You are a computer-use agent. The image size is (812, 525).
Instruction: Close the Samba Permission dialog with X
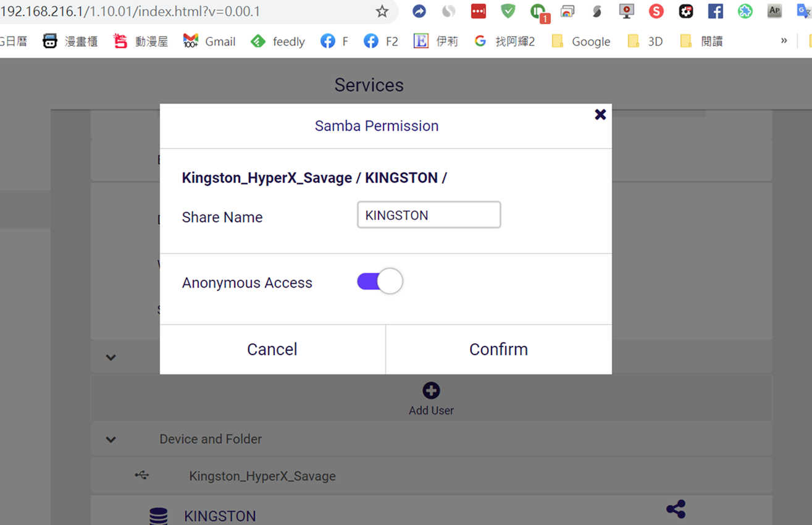(x=600, y=115)
